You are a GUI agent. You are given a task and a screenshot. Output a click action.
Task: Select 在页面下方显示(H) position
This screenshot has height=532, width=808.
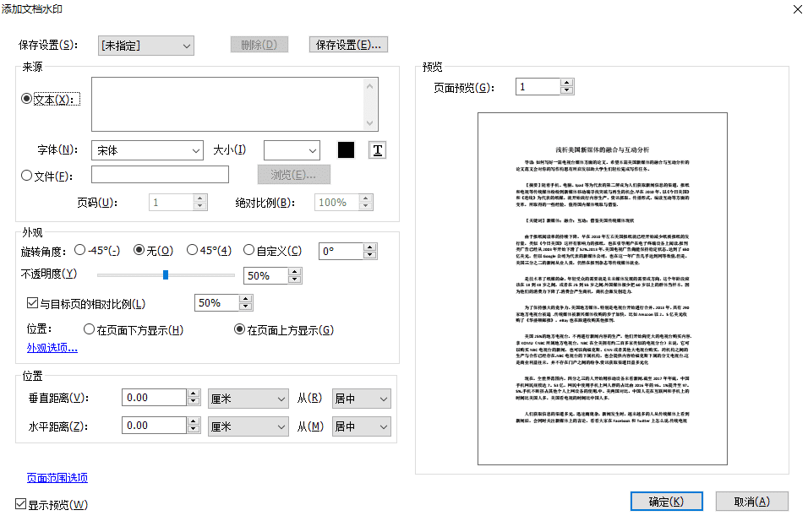[x=89, y=329]
